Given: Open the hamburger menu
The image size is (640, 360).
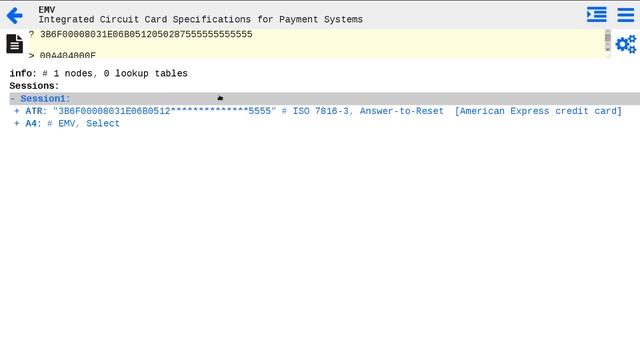Looking at the screenshot, I should coord(625,15).
